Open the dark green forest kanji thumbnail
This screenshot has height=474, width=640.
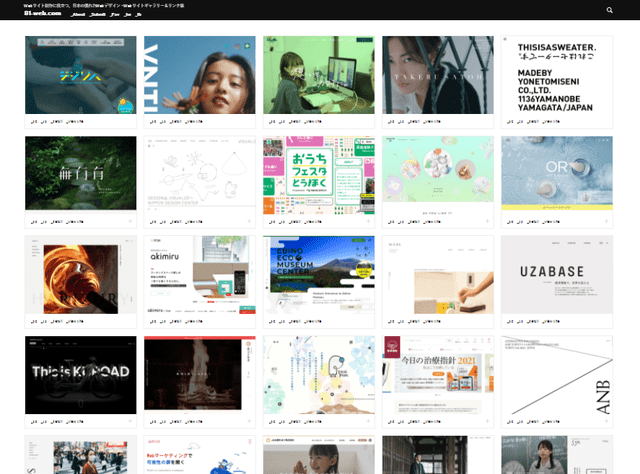(x=81, y=173)
